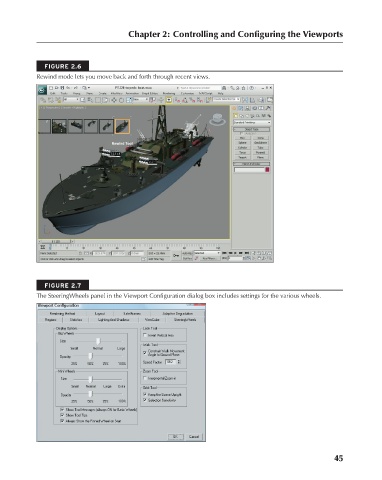Enable the Invert Vertical Axis checkbox

tap(145, 335)
